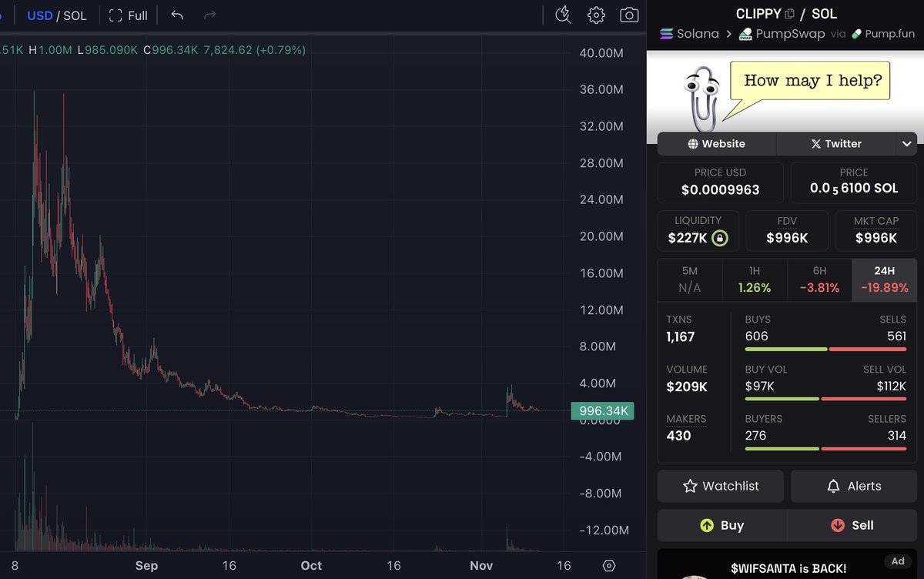Take chart snapshot with camera icon
924x579 pixels.
(x=629, y=15)
